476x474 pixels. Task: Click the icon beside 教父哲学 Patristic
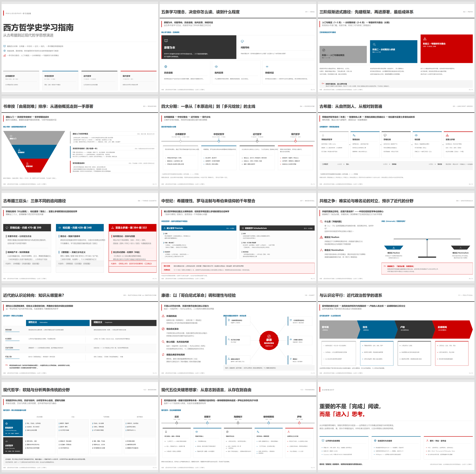click(165, 228)
